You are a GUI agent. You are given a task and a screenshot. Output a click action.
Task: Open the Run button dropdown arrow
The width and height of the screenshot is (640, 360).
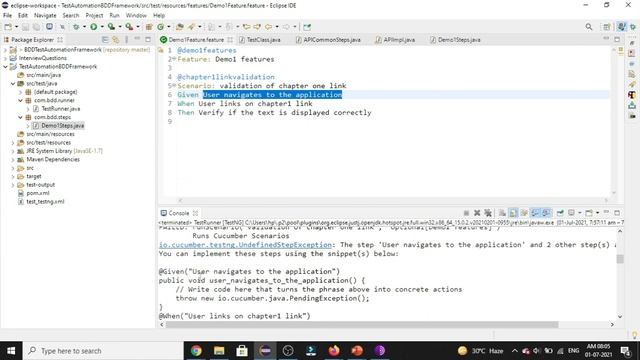[102, 27]
